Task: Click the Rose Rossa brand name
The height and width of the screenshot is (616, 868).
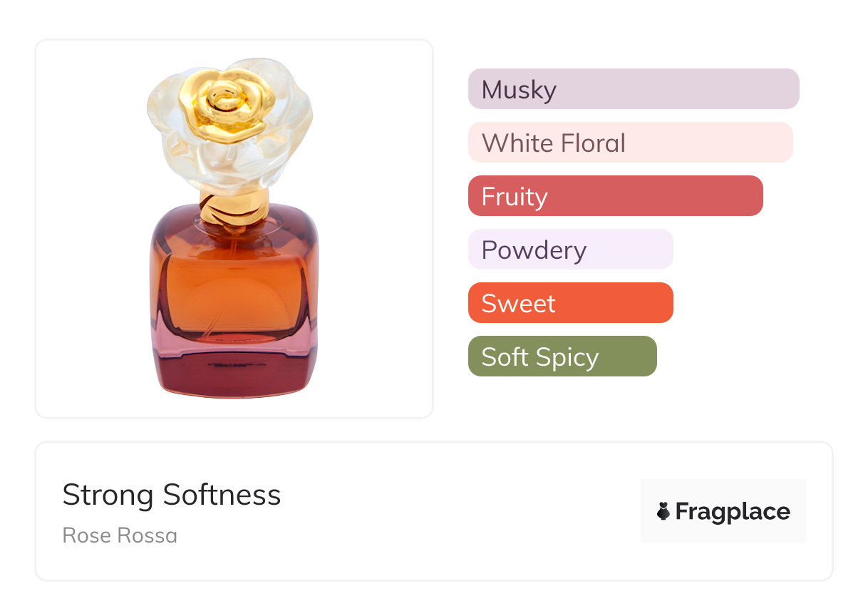Action: 120,535
